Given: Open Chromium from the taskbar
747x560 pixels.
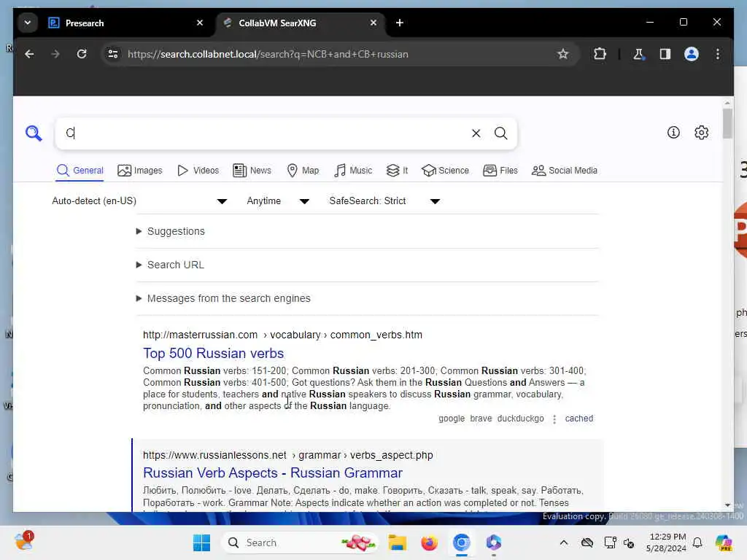Looking at the screenshot, I should [x=461, y=542].
